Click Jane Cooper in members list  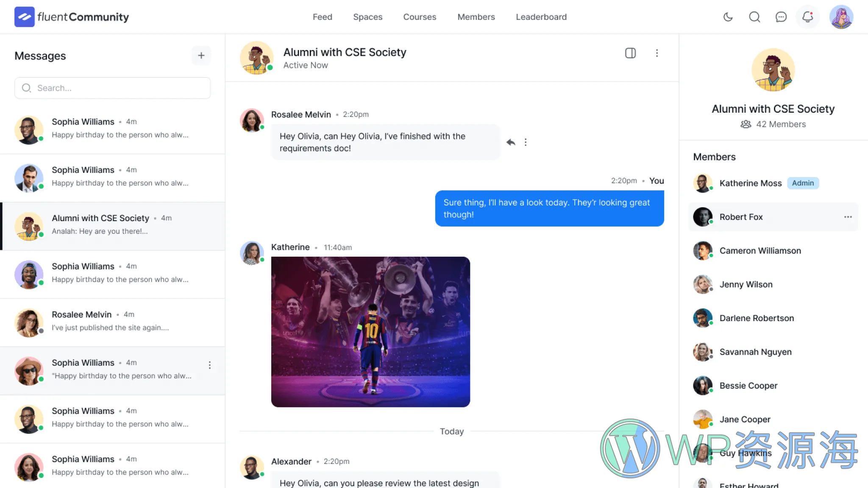tap(745, 419)
